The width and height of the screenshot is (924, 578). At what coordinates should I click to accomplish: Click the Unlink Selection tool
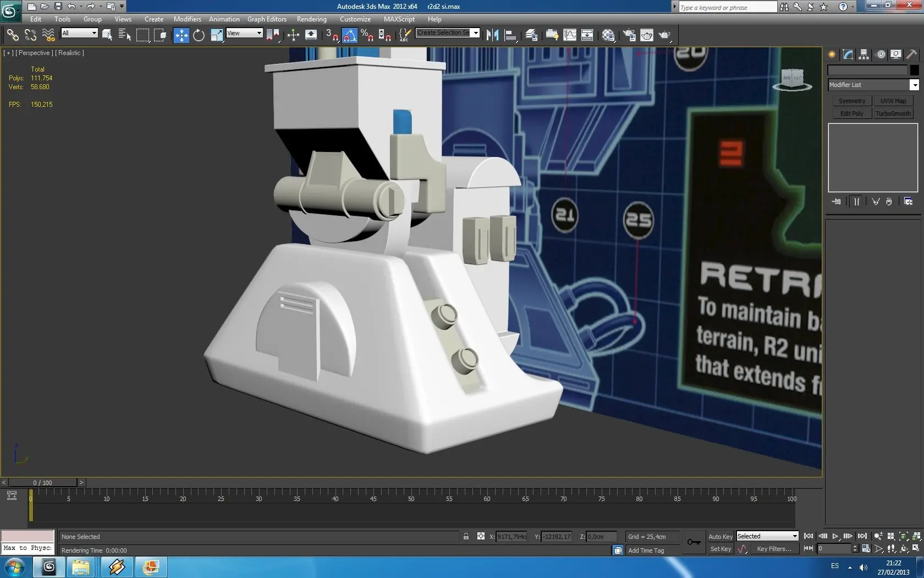click(30, 35)
